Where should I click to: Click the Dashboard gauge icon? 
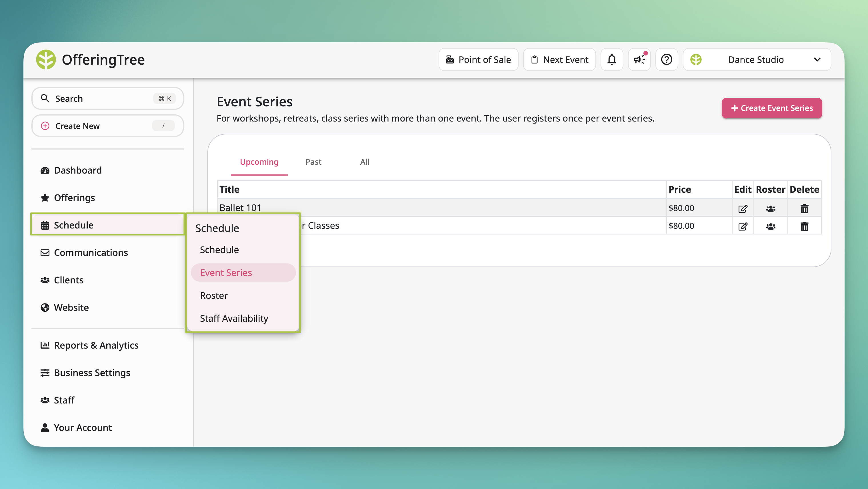[45, 170]
